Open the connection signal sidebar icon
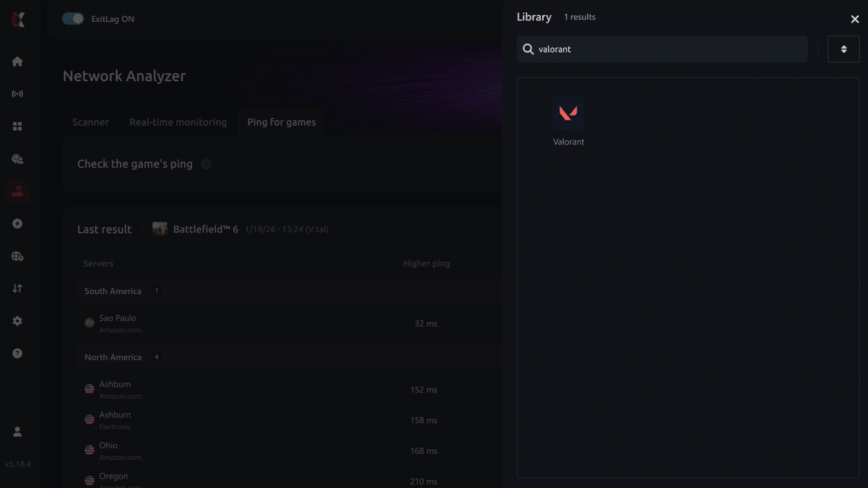Screen dimensions: 868x488 (x=18, y=93)
